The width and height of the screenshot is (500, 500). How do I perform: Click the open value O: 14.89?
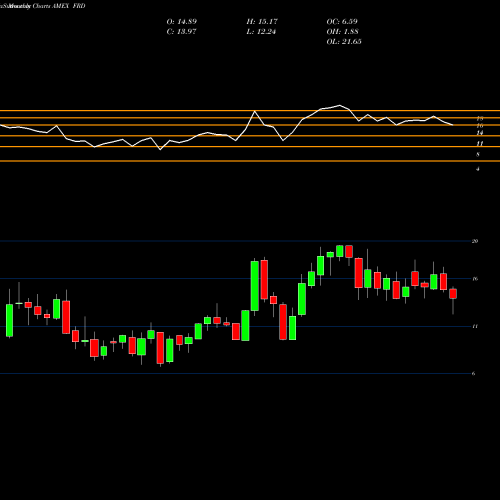[181, 22]
